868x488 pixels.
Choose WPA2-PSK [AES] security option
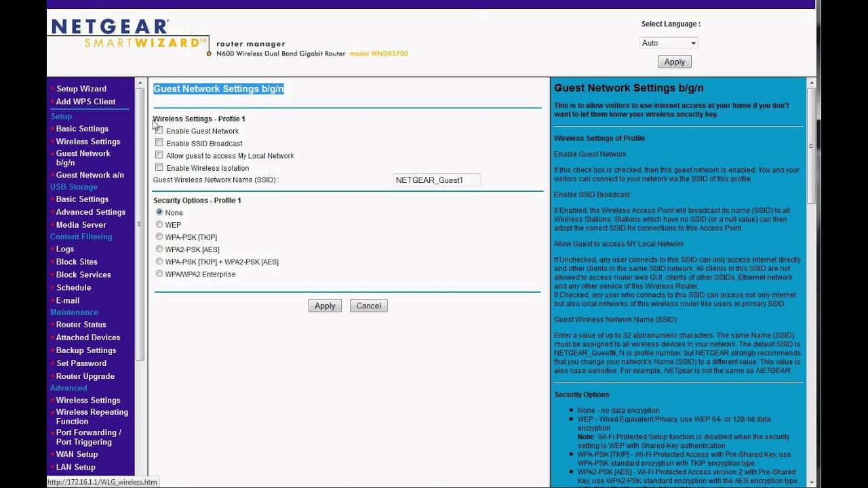coord(159,249)
